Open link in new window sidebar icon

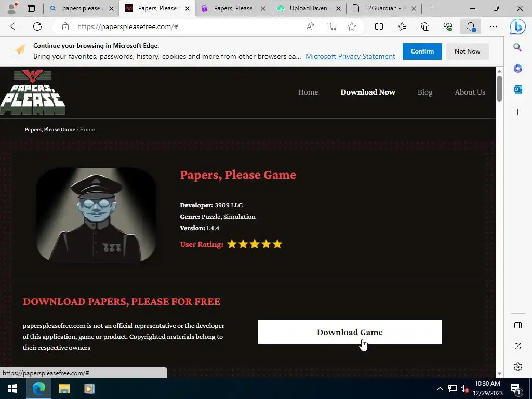518,346
